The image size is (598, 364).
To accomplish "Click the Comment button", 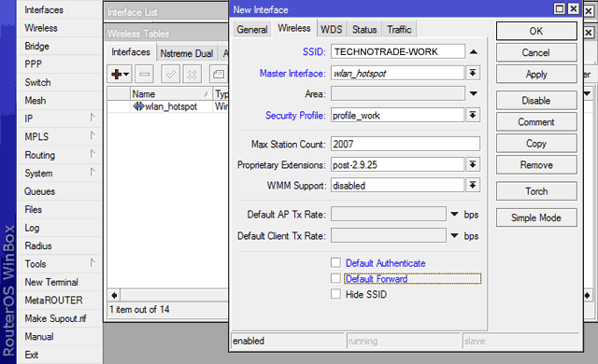I will [536, 122].
